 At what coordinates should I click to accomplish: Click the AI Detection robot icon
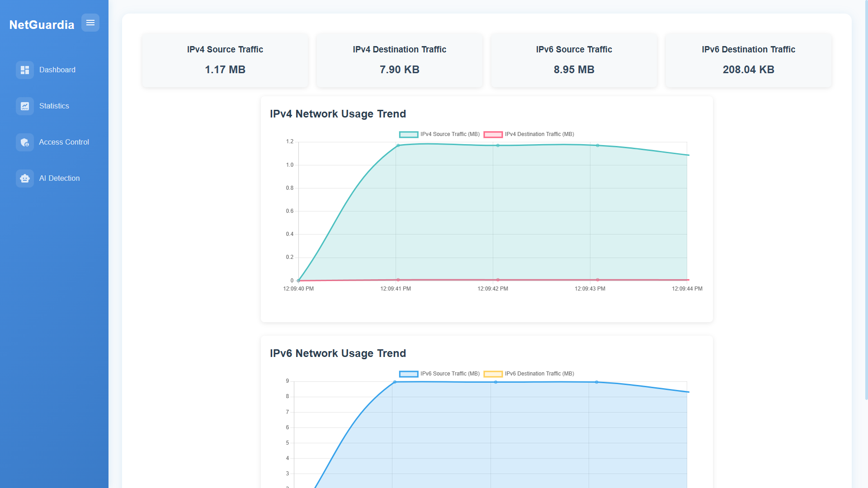[25, 178]
